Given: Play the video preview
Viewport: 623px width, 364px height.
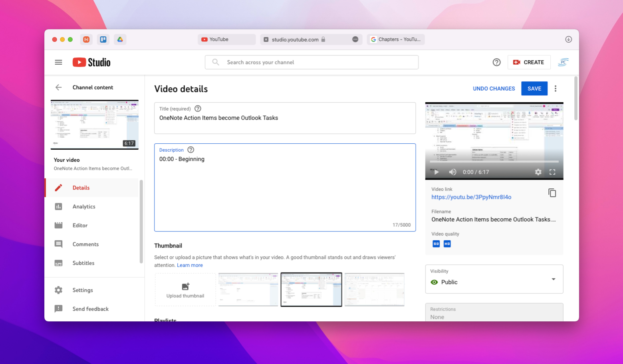Looking at the screenshot, I should (436, 172).
